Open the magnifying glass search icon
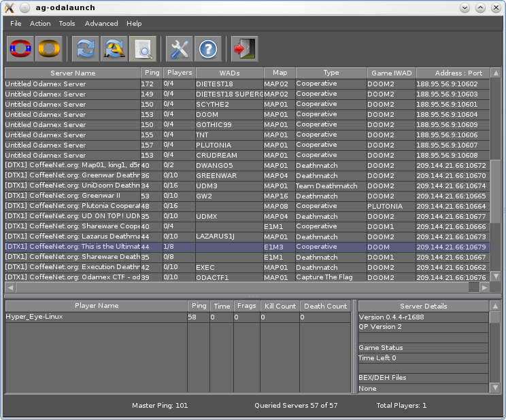 pos(143,49)
